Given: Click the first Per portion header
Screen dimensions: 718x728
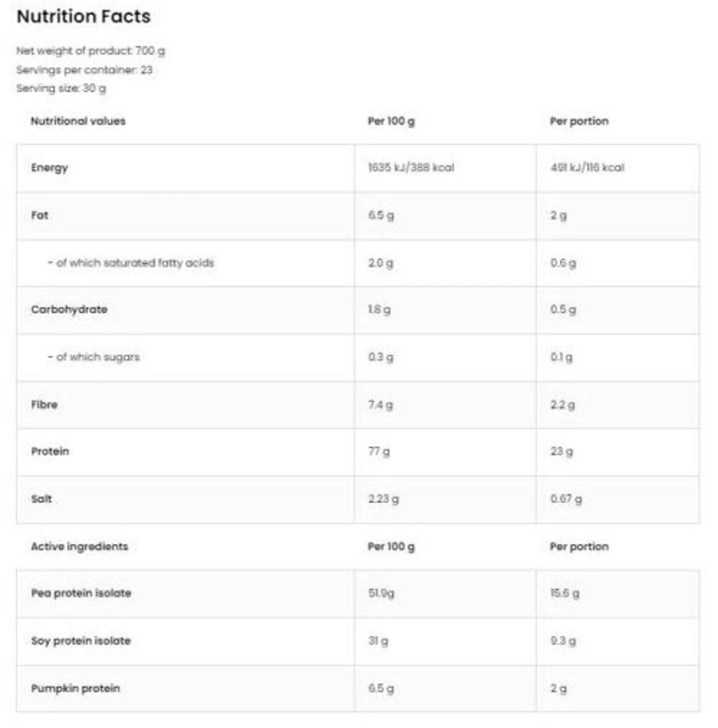Looking at the screenshot, I should pos(579,121).
